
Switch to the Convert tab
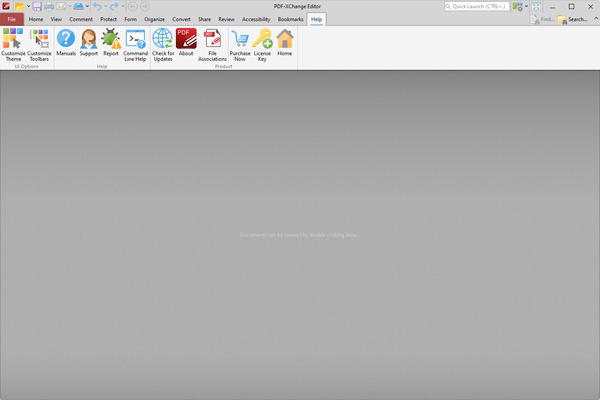click(x=181, y=19)
